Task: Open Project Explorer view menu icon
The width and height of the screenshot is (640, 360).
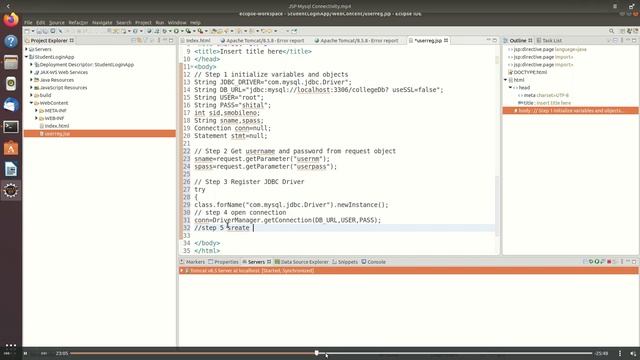Action: [x=159, y=40]
